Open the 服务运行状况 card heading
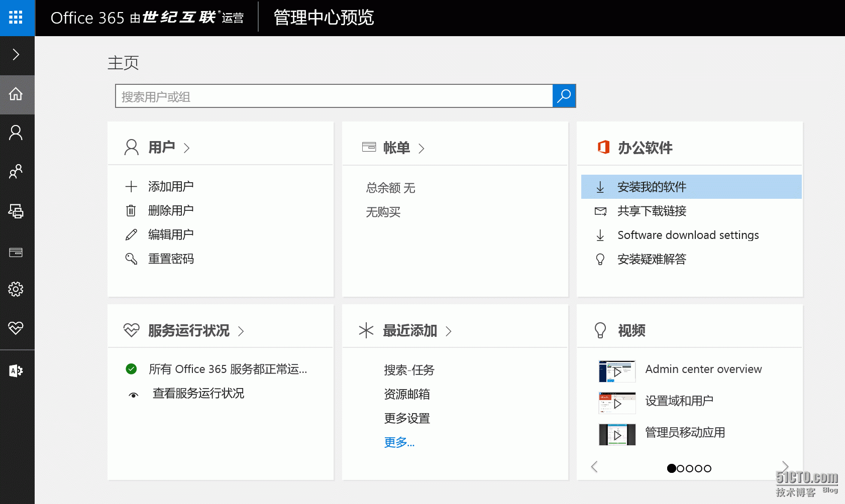Screen dimensions: 845x504 click(188, 330)
